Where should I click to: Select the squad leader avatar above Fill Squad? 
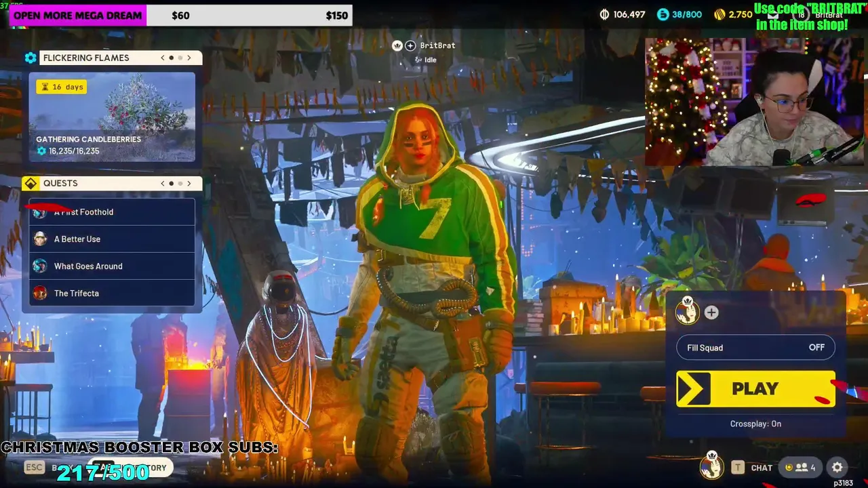(x=687, y=310)
